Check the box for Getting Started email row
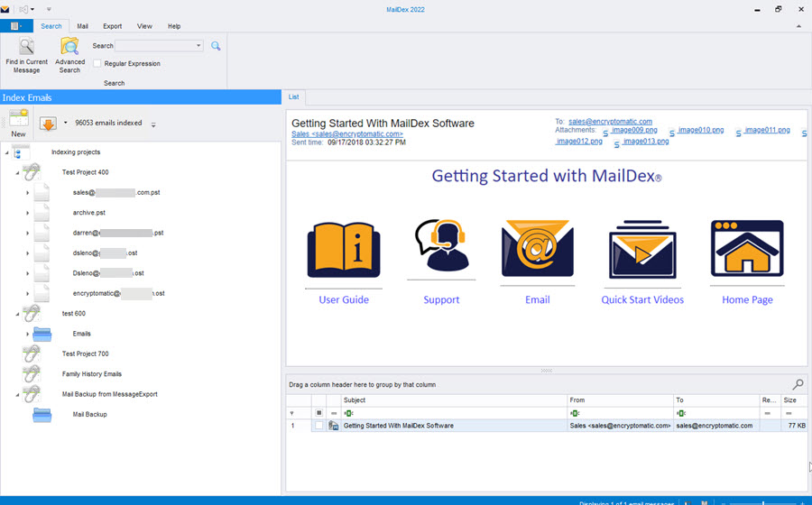This screenshot has width=812, height=505. [319, 426]
